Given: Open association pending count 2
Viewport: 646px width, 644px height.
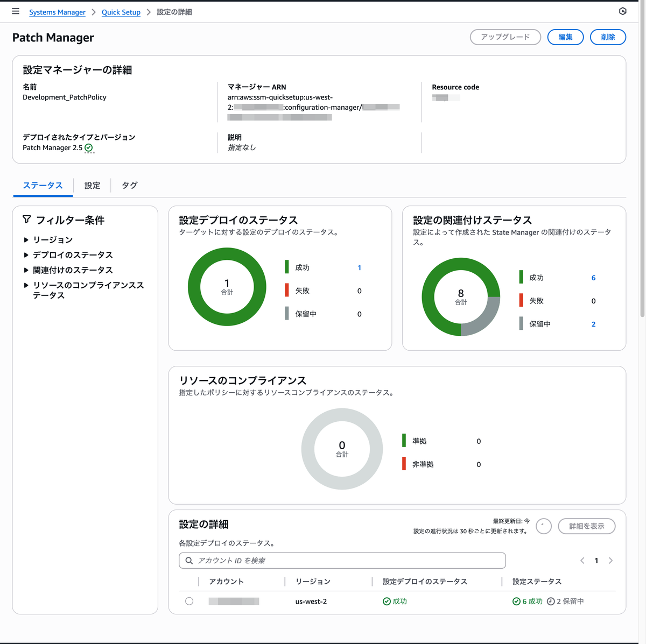Looking at the screenshot, I should click(x=593, y=324).
